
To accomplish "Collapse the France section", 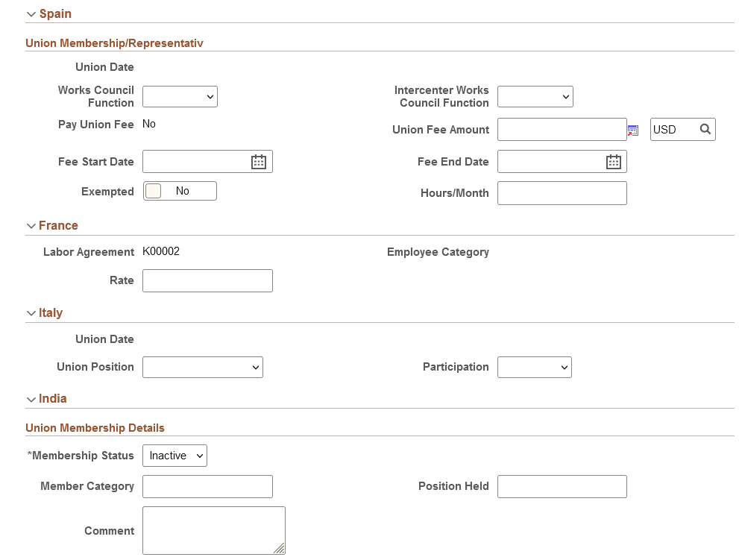I will 31,225.
